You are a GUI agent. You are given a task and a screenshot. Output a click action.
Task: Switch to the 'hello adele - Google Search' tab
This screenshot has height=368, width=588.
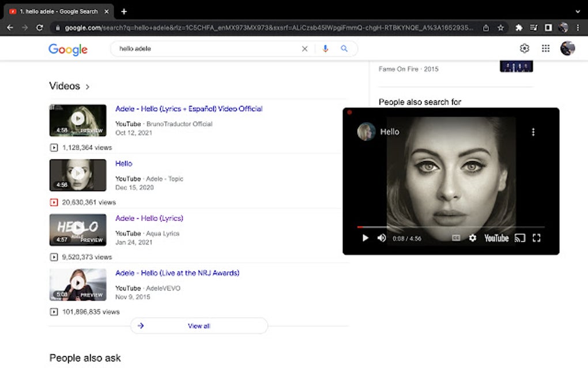pyautogui.click(x=58, y=10)
